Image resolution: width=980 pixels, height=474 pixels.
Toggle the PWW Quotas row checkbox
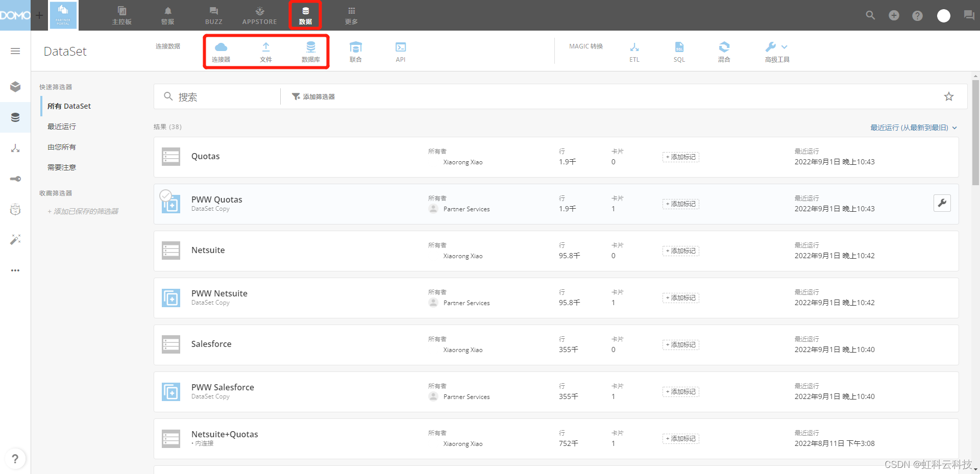tap(165, 195)
